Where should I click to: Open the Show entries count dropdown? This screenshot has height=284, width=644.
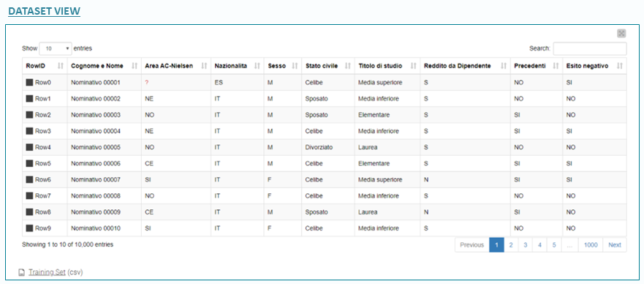[x=56, y=48]
